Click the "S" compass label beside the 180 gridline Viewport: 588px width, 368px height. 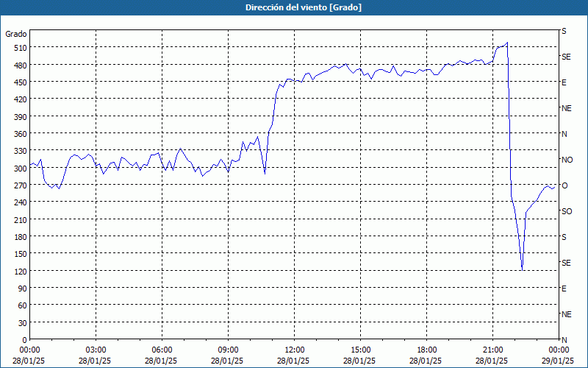point(564,237)
